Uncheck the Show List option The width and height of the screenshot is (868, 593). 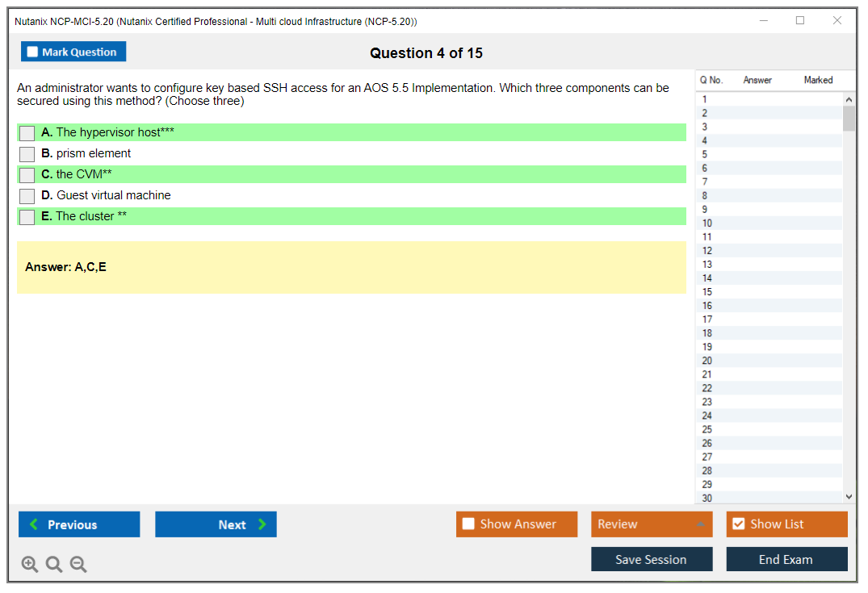738,524
